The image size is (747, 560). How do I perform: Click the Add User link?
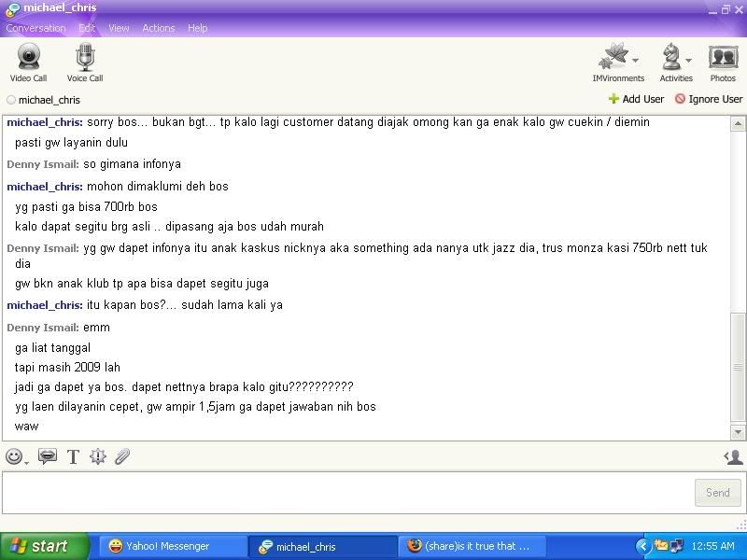642,99
